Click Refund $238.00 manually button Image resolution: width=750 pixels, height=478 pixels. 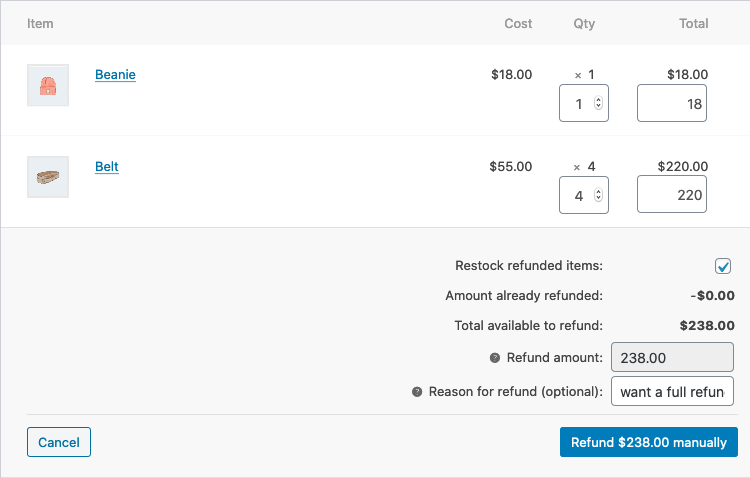pyautogui.click(x=648, y=442)
